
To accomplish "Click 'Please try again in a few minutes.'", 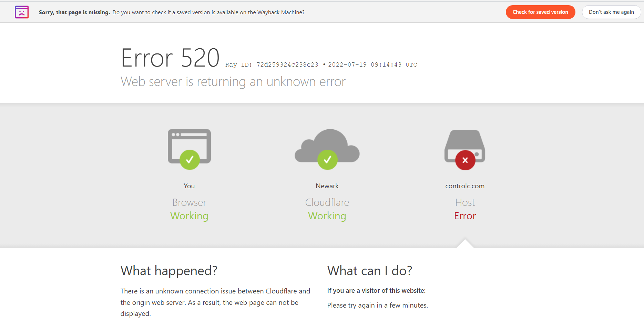I will click(377, 306).
